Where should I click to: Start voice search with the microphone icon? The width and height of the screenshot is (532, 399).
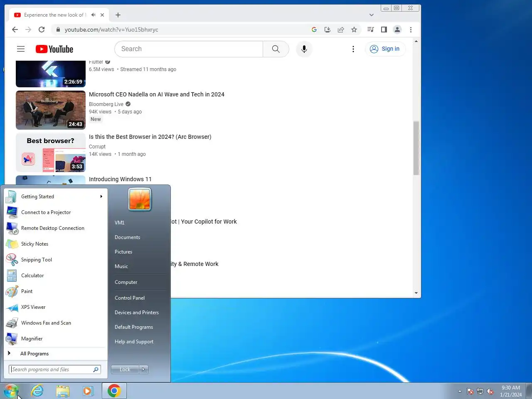304,49
